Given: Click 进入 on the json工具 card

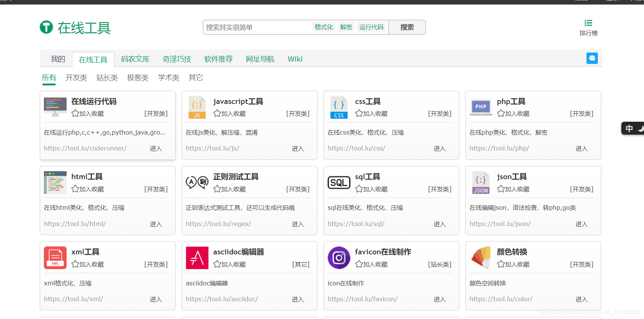Looking at the screenshot, I should pyautogui.click(x=582, y=224).
